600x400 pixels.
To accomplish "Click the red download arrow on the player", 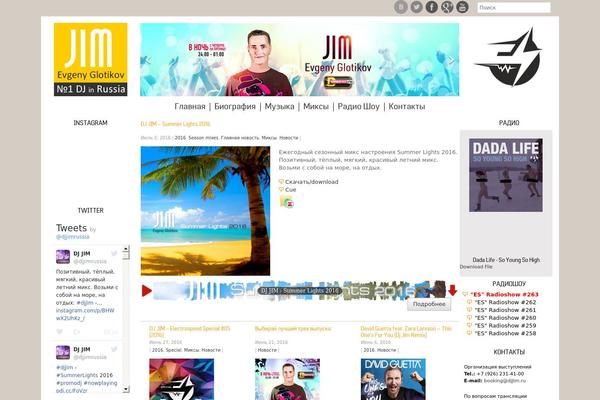I will click(453, 290).
